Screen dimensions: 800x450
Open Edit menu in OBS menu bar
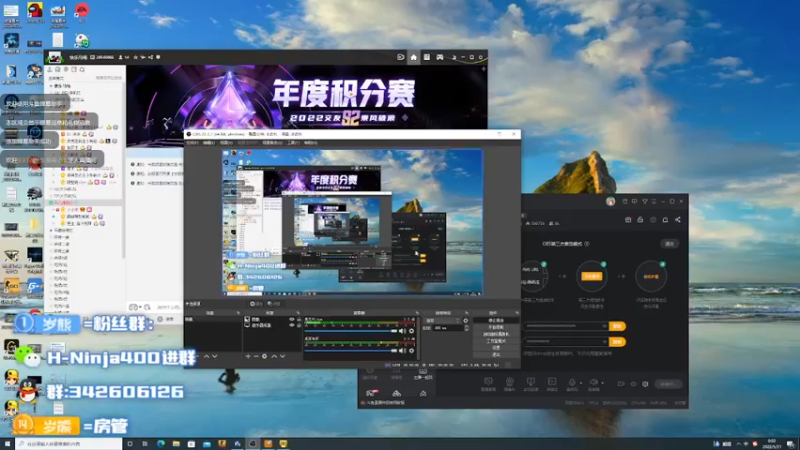[209, 143]
